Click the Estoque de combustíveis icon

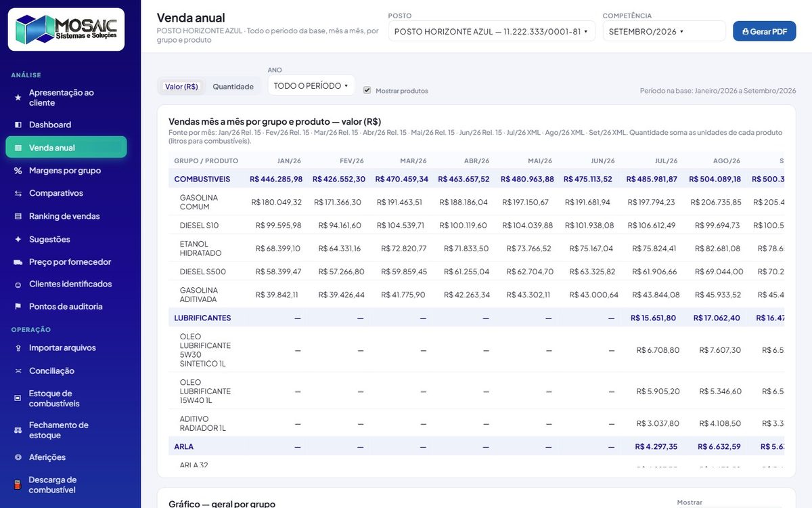[18, 398]
